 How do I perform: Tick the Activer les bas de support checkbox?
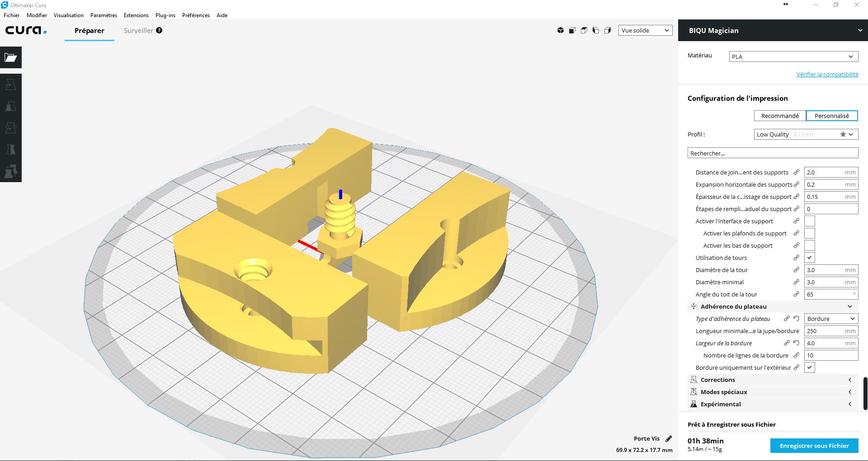[x=810, y=245]
